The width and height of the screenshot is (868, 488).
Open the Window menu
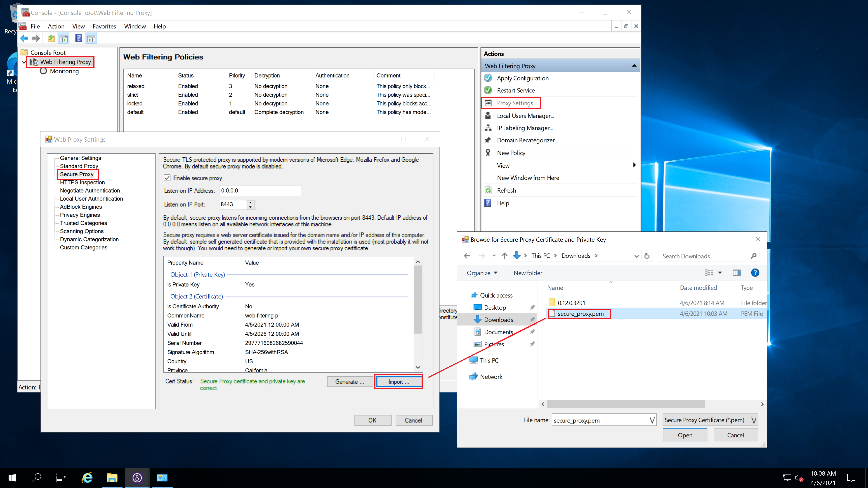click(x=135, y=26)
